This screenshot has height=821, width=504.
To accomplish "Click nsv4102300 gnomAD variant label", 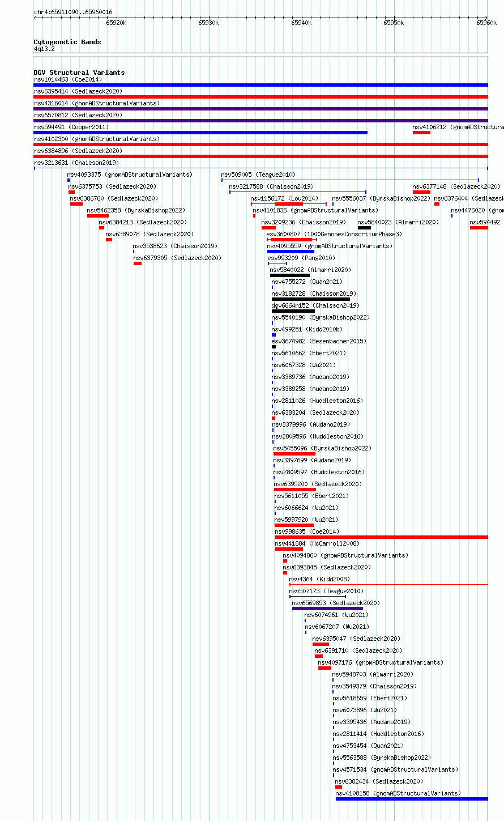I will [97, 139].
